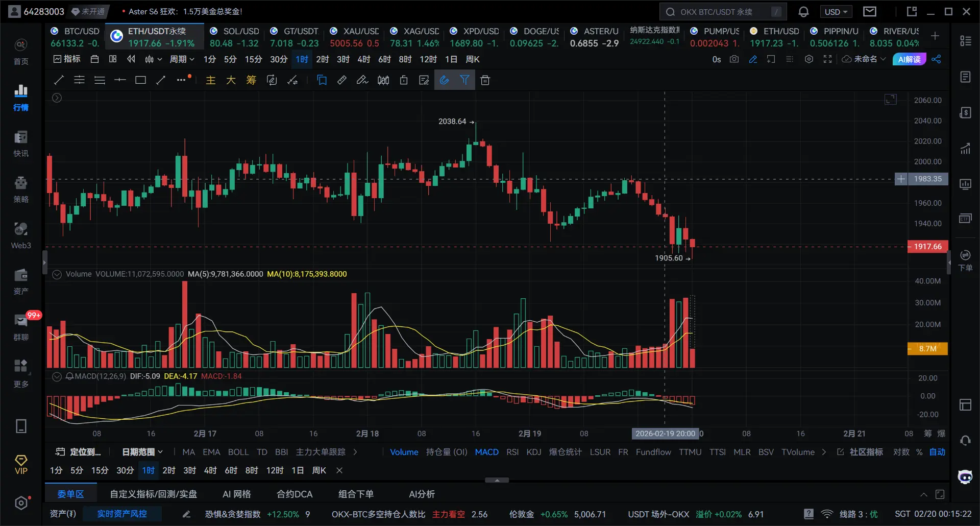
Task: Add a new ticker tab with plus
Action: 935,36
